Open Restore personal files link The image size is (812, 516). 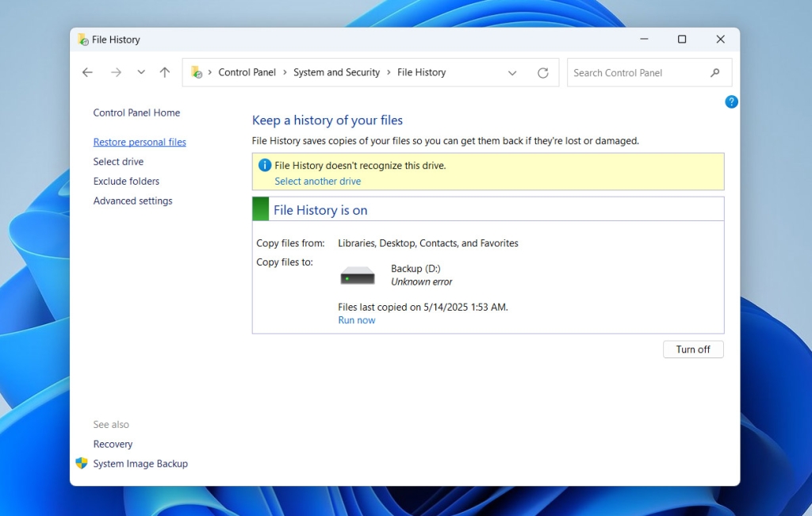[140, 142]
